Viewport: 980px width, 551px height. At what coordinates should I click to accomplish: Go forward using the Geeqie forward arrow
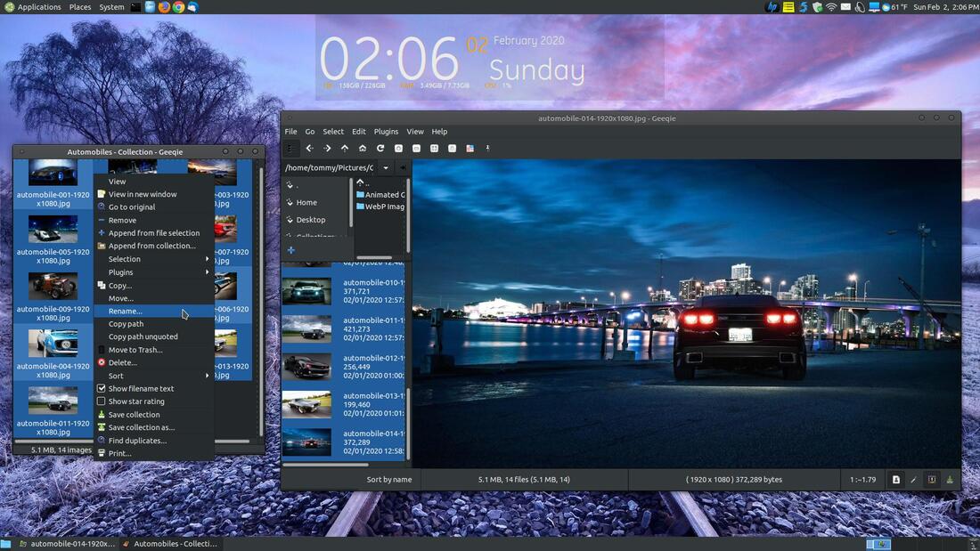click(x=328, y=149)
